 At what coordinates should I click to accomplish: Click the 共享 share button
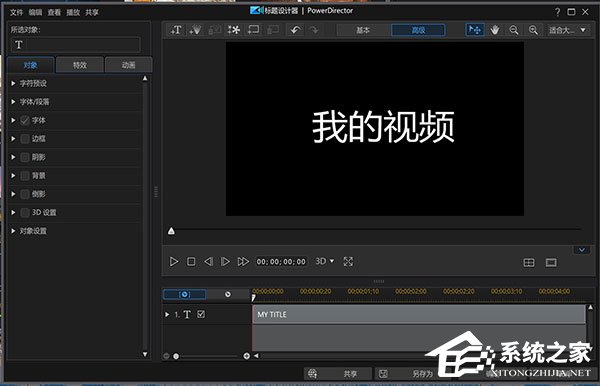coord(338,374)
